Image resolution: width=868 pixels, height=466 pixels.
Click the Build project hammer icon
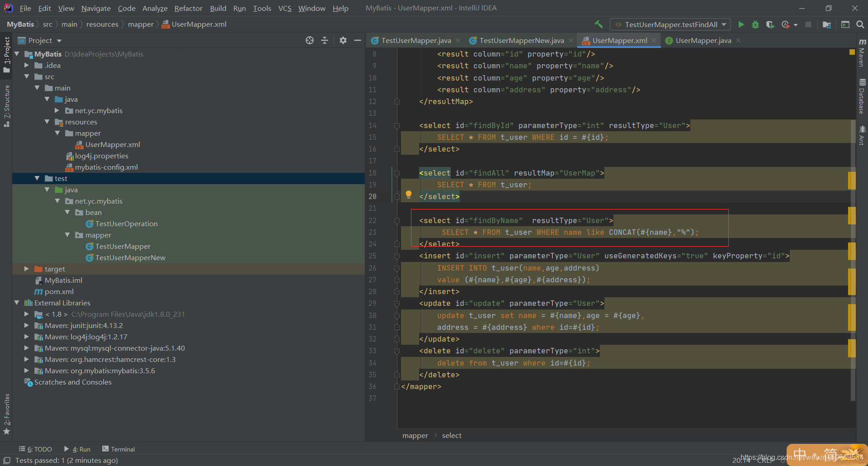click(599, 24)
